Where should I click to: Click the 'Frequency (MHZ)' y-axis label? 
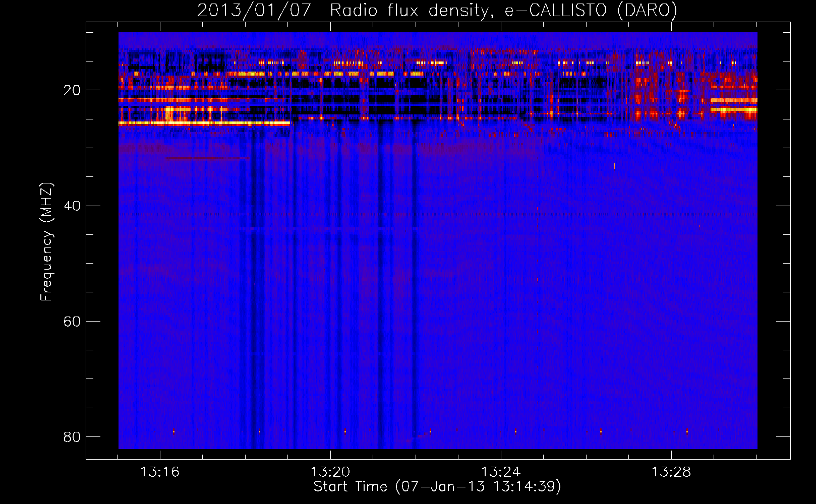[x=46, y=242]
